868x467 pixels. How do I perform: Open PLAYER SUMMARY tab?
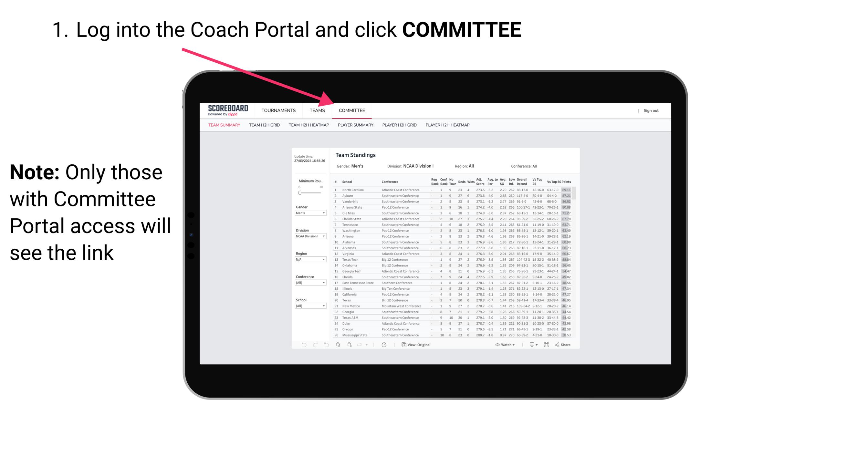click(x=355, y=125)
